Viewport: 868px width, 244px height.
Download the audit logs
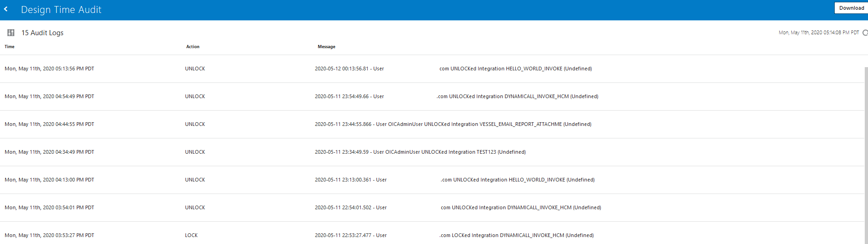click(851, 8)
